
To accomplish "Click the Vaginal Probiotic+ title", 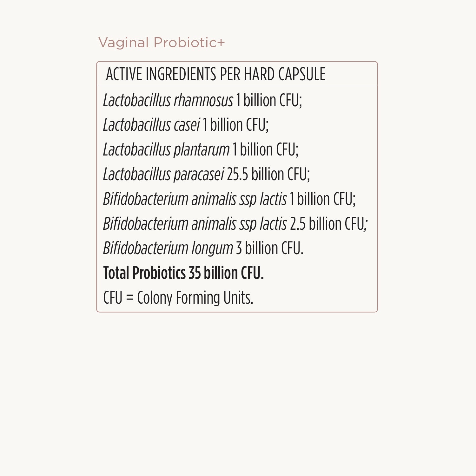I will point(161,43).
